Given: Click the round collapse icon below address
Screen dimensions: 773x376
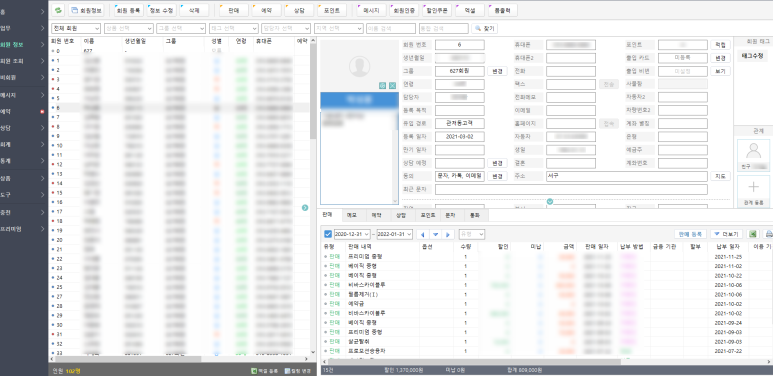Looking at the screenshot, I should [x=550, y=201].
